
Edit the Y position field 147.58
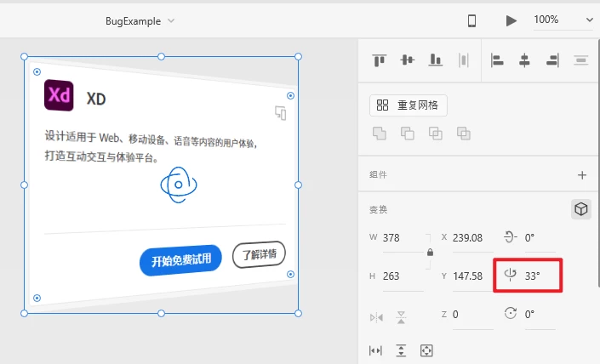[x=472, y=276]
